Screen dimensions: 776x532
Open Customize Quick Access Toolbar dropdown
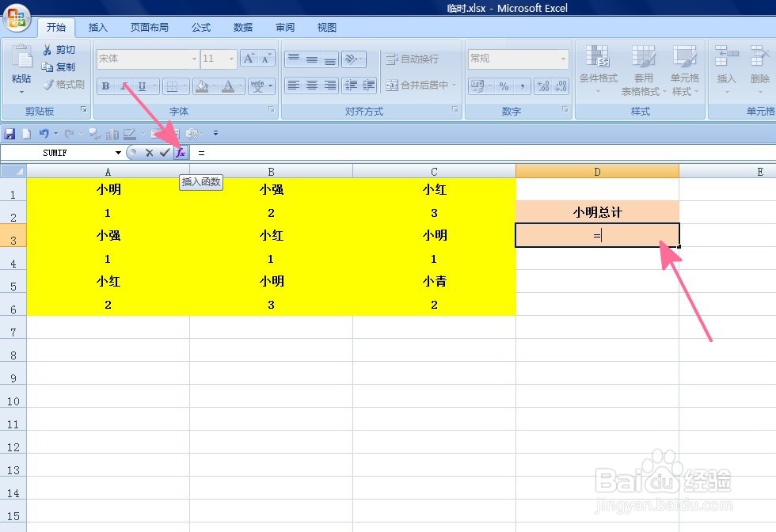[x=215, y=133]
